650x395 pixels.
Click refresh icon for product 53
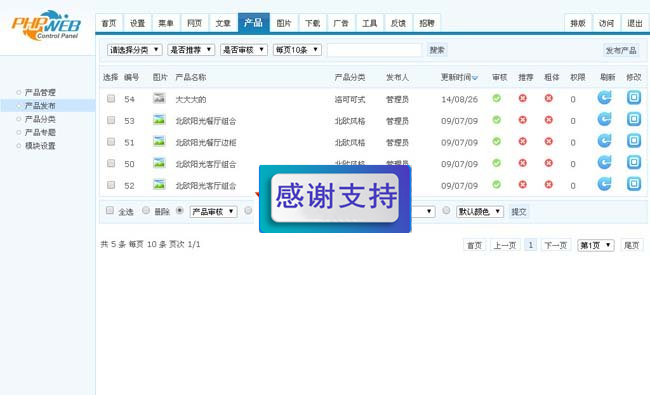point(604,119)
